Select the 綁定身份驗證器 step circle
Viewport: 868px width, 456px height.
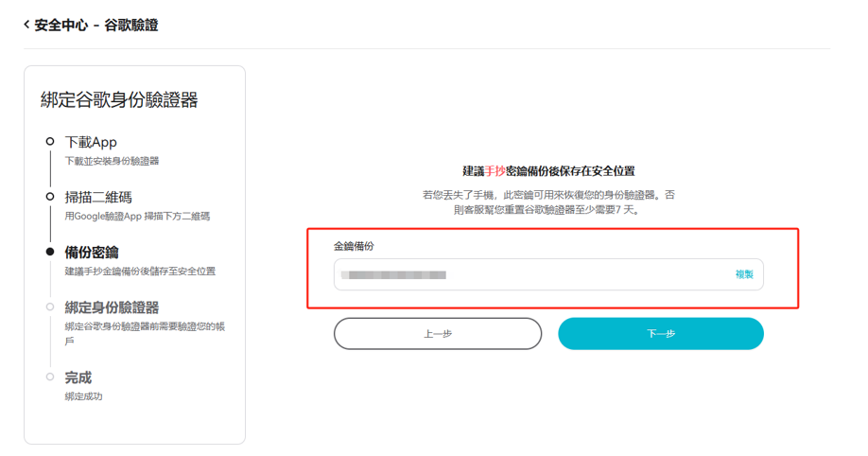[50, 307]
